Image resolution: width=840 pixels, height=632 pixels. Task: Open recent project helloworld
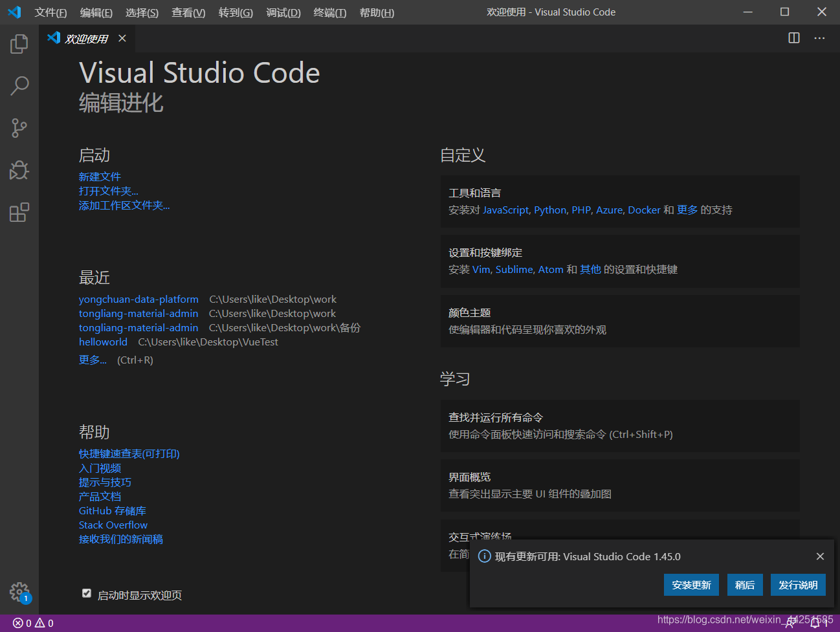(103, 342)
